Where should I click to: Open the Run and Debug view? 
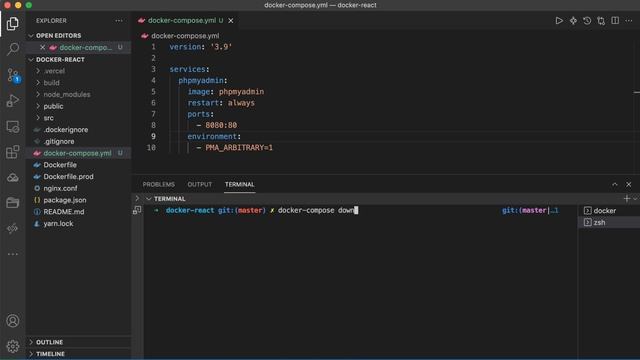click(x=13, y=100)
